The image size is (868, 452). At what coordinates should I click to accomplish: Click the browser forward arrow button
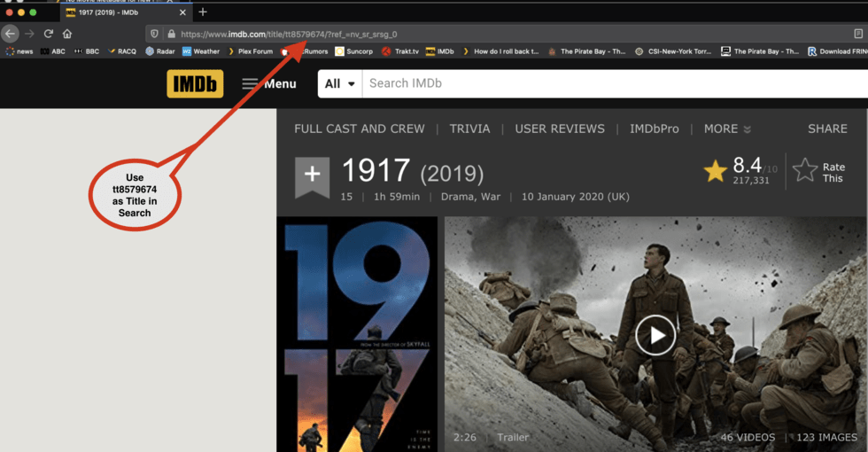point(29,34)
